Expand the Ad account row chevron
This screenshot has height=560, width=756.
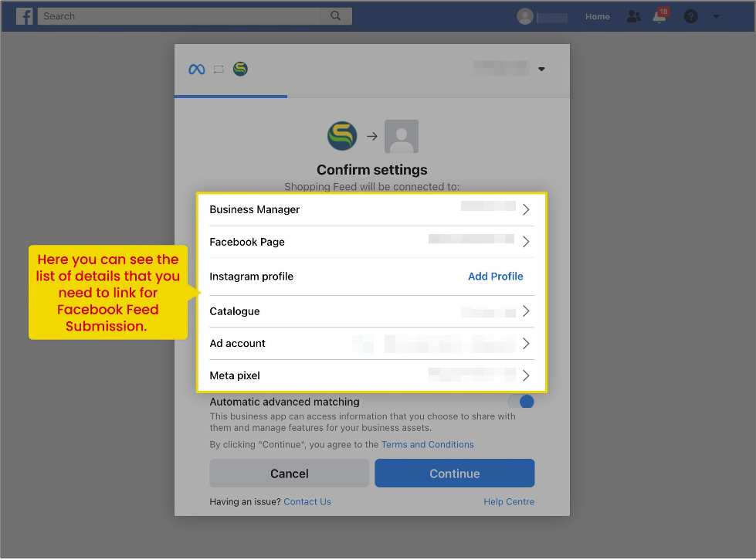[526, 344]
